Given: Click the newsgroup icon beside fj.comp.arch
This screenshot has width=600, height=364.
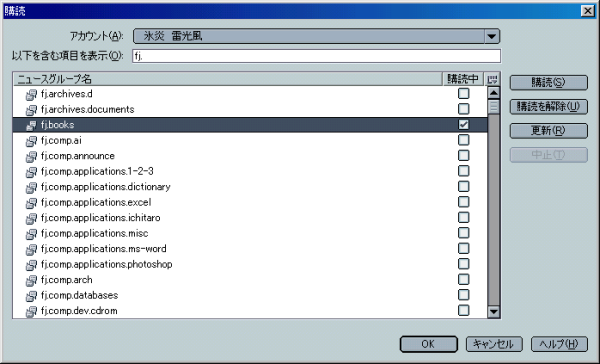Looking at the screenshot, I should tap(31, 280).
